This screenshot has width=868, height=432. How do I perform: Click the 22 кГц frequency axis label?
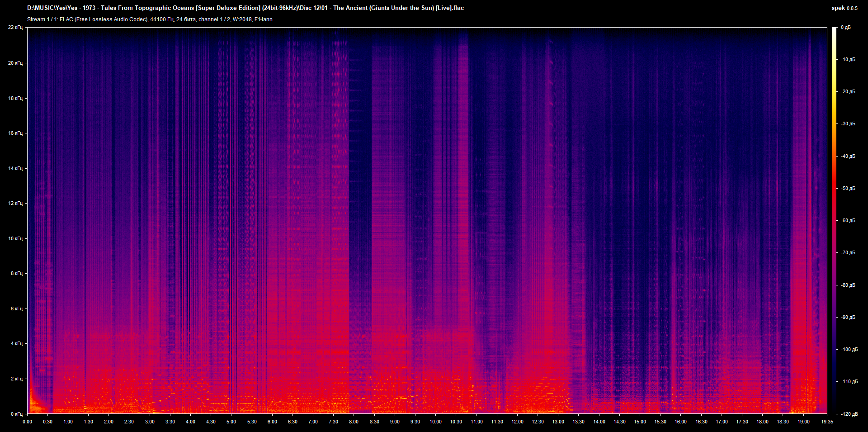pos(15,28)
